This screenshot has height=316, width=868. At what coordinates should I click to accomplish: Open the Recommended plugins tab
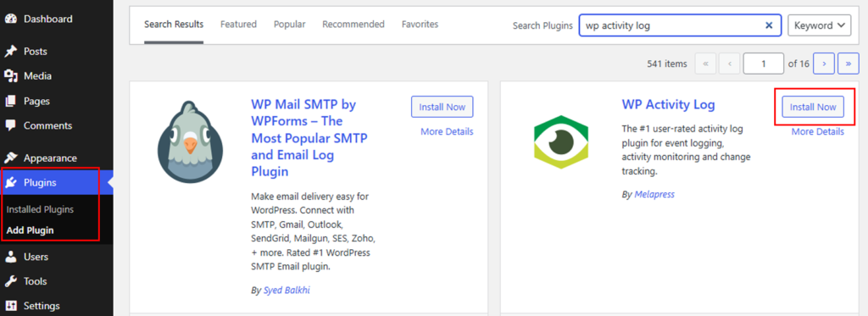pyautogui.click(x=353, y=25)
